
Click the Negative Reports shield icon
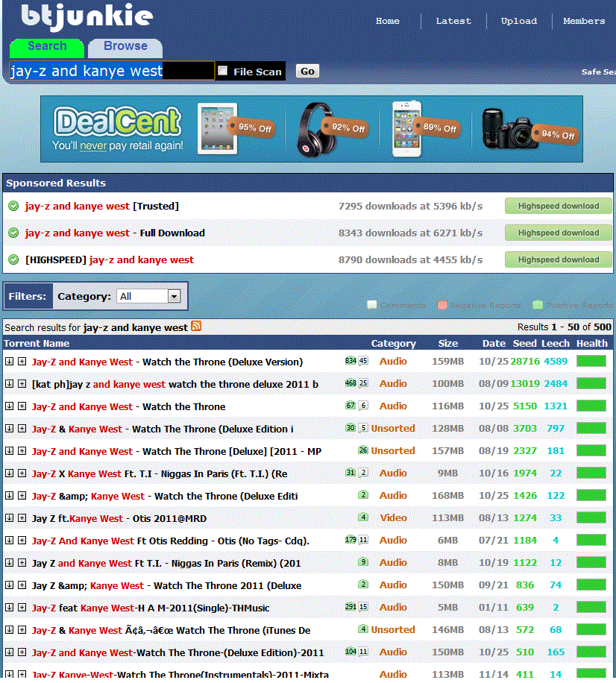tap(442, 304)
